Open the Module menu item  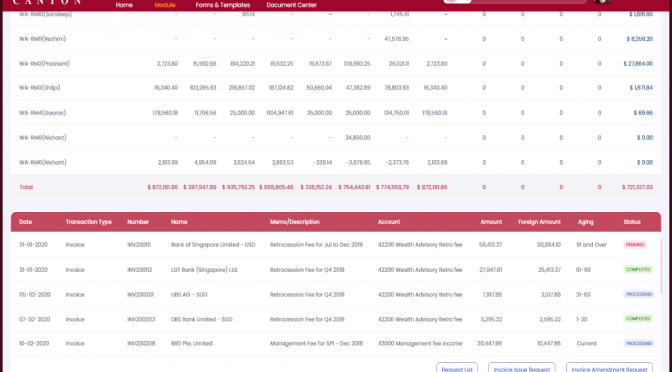click(165, 5)
